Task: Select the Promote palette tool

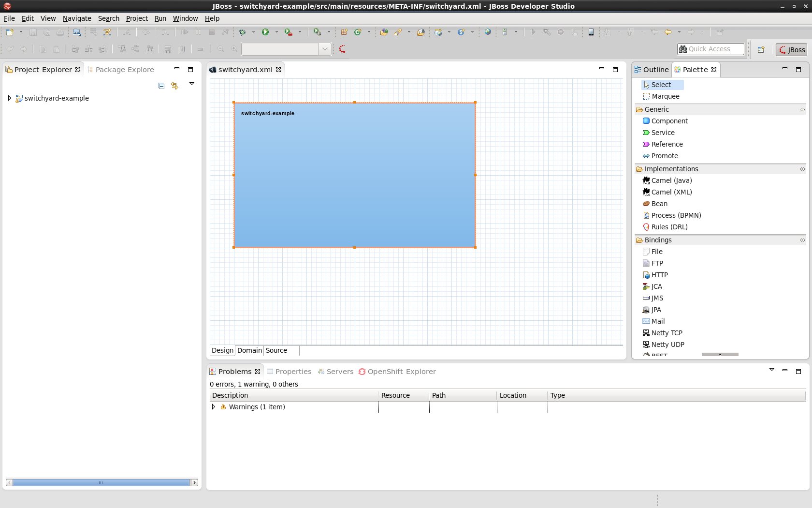Action: coord(660,156)
